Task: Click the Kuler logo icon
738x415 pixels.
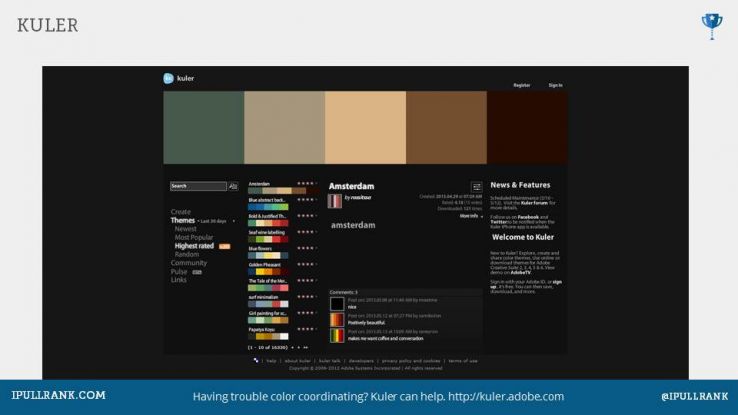Action: (169, 78)
